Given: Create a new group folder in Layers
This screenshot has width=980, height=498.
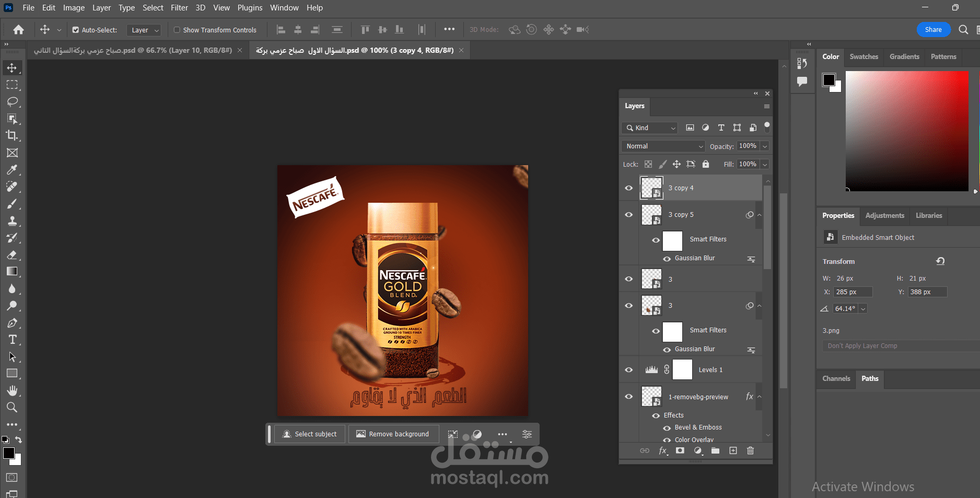Looking at the screenshot, I should [x=715, y=450].
